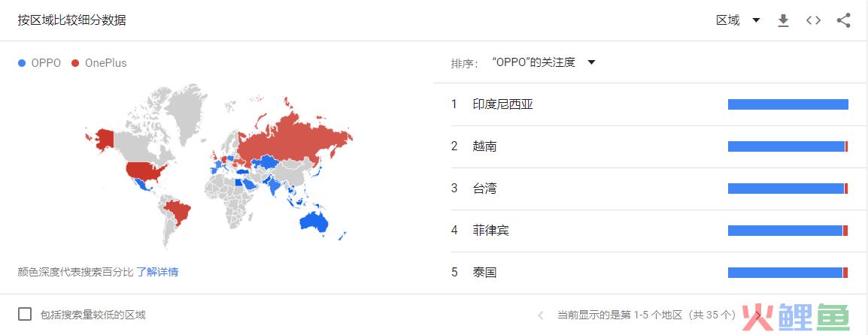Open the 区域 dropdown menu
This screenshot has height=335, width=868.
(x=738, y=20)
